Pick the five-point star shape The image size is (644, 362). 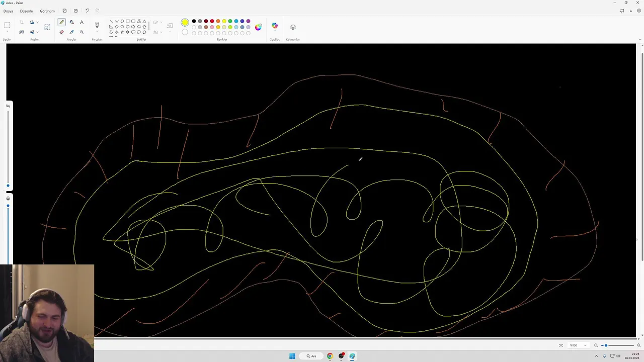pos(122,32)
